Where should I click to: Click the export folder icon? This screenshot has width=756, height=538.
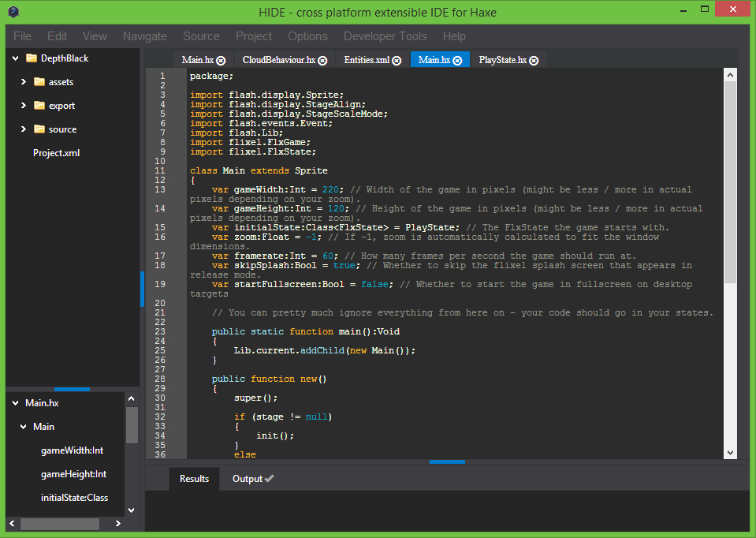tap(39, 106)
